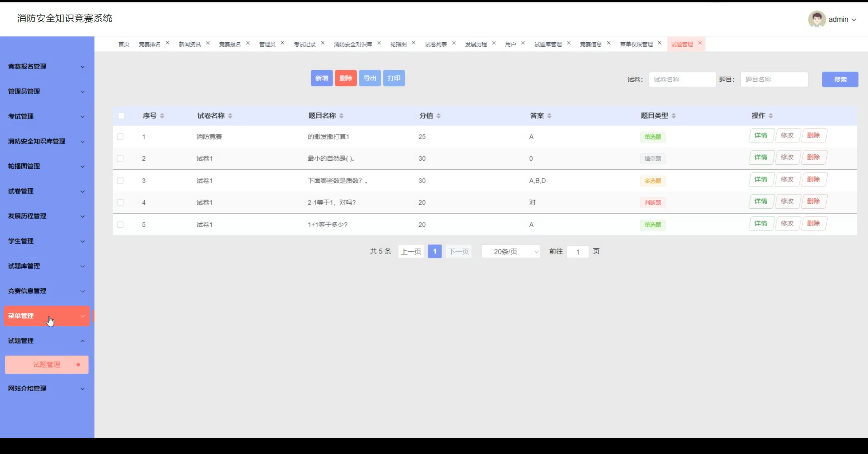Check the select-all header checkbox
Image resolution: width=868 pixels, height=454 pixels.
tap(121, 116)
